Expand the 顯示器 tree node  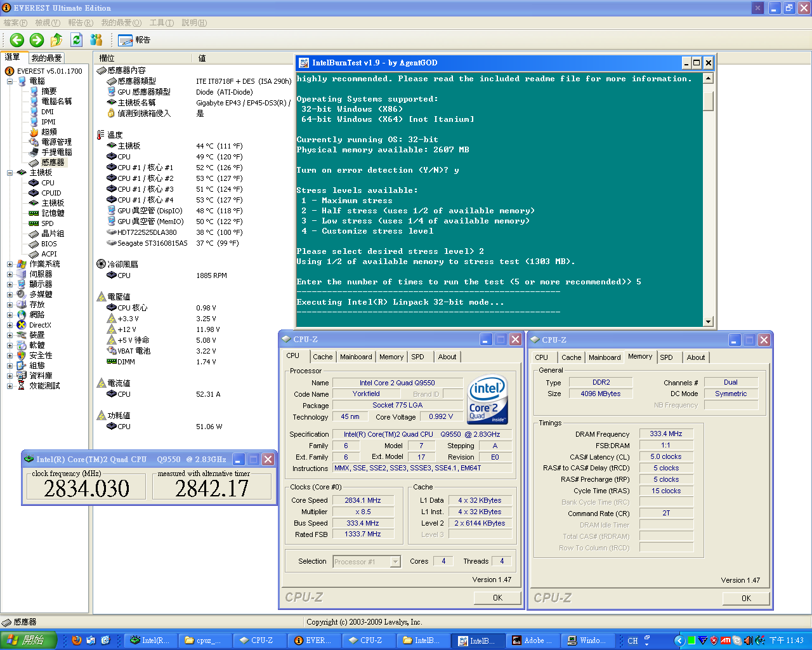[x=10, y=284]
